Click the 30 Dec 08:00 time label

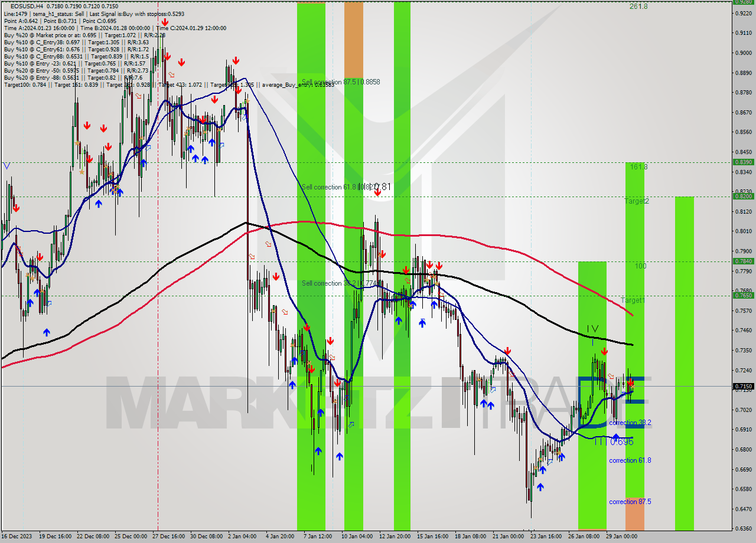tap(206, 537)
